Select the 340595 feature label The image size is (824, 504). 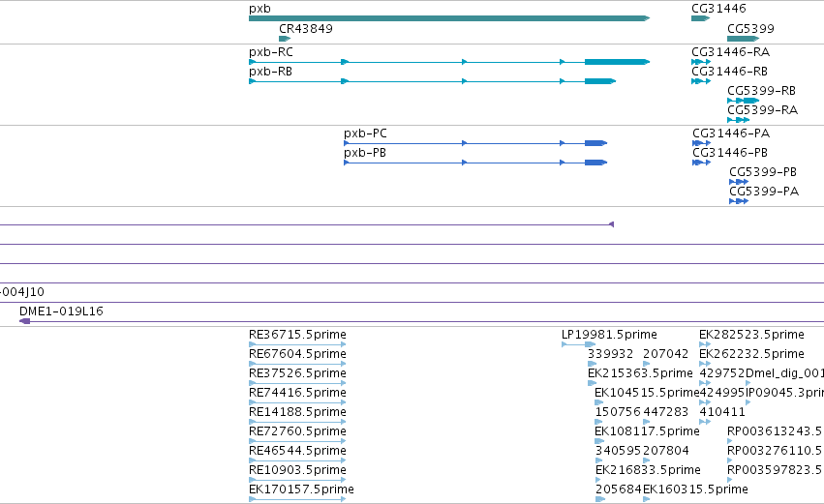point(618,451)
